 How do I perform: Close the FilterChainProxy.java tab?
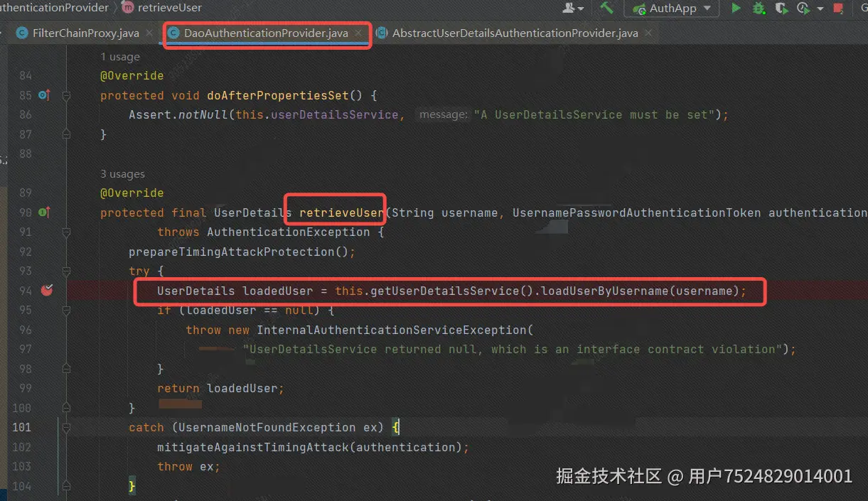point(149,33)
